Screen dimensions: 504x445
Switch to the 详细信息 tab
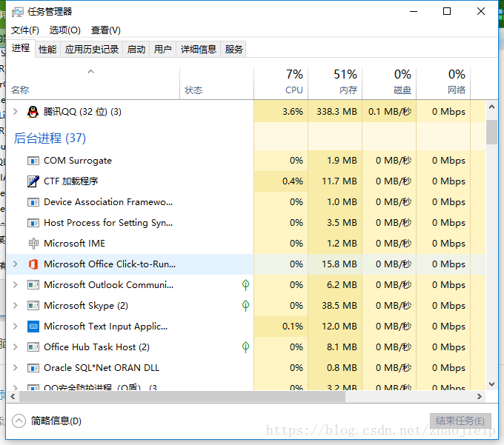point(199,50)
